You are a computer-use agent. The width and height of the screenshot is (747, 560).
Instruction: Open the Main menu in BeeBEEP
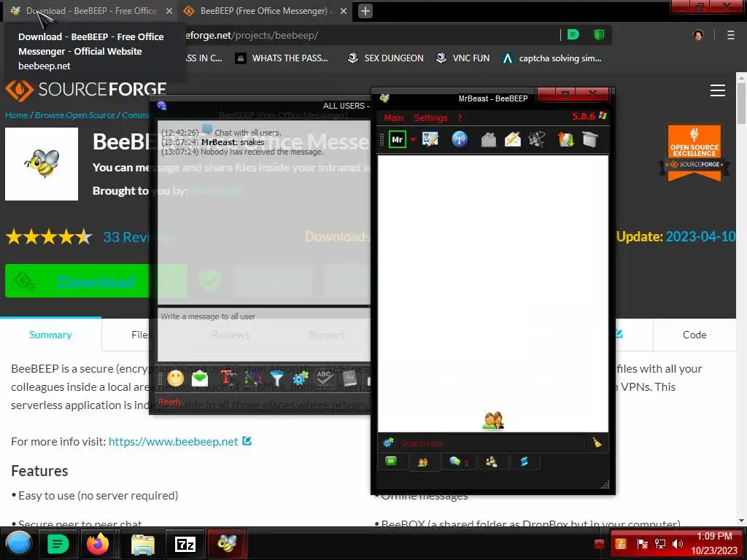393,117
